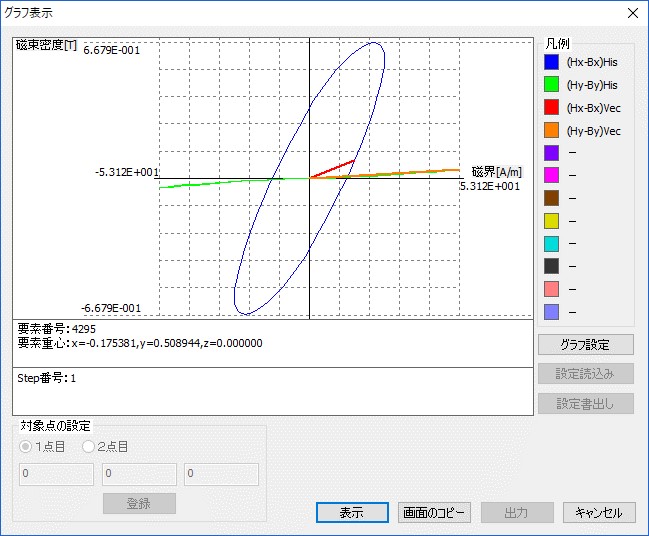Select the yellow legend swatch
649x536 pixels.
coord(551,221)
